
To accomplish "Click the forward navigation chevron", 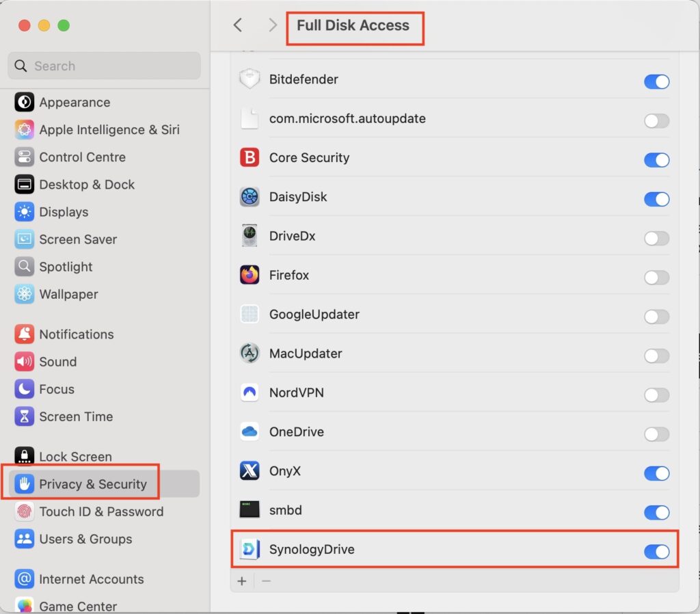I will click(273, 25).
